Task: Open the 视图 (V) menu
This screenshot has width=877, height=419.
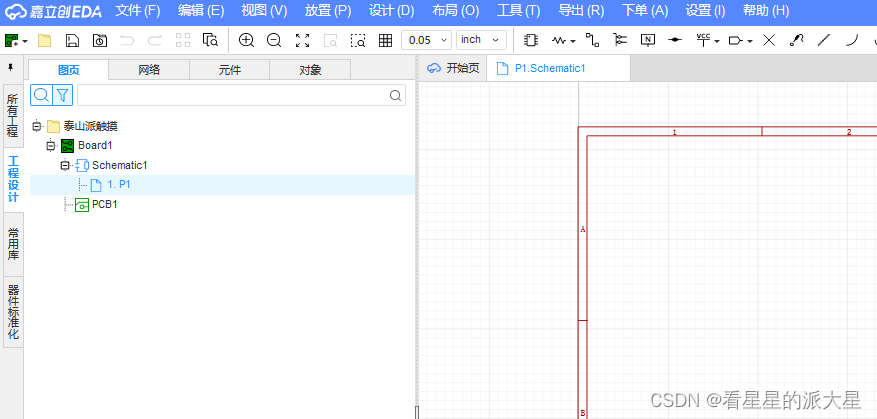Action: click(264, 11)
